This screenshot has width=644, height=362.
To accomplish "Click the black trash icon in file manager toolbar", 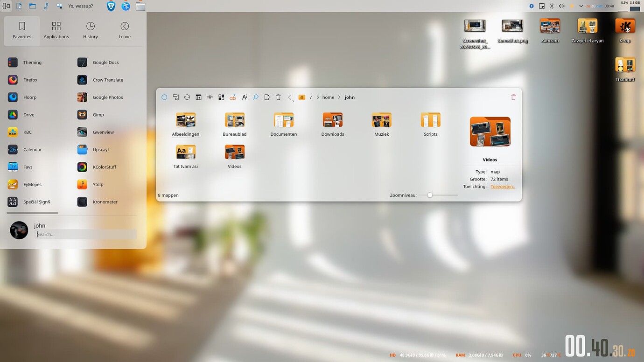I will click(279, 97).
